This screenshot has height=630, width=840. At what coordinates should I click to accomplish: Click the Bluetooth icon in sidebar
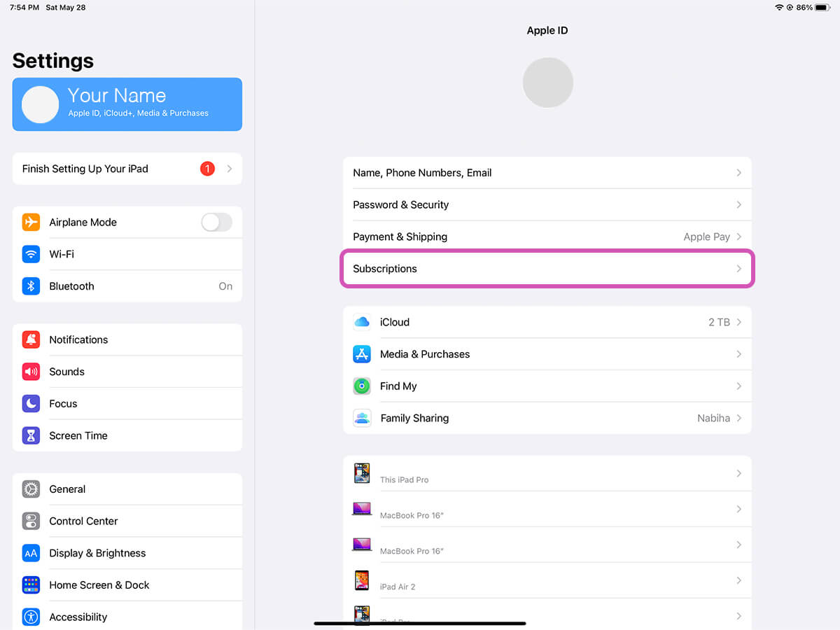click(x=31, y=286)
